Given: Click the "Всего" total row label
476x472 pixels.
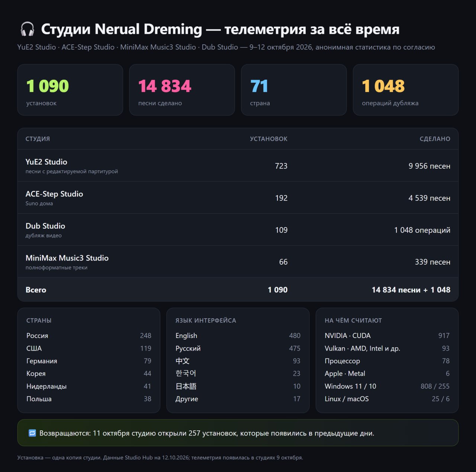Looking at the screenshot, I should [36, 290].
